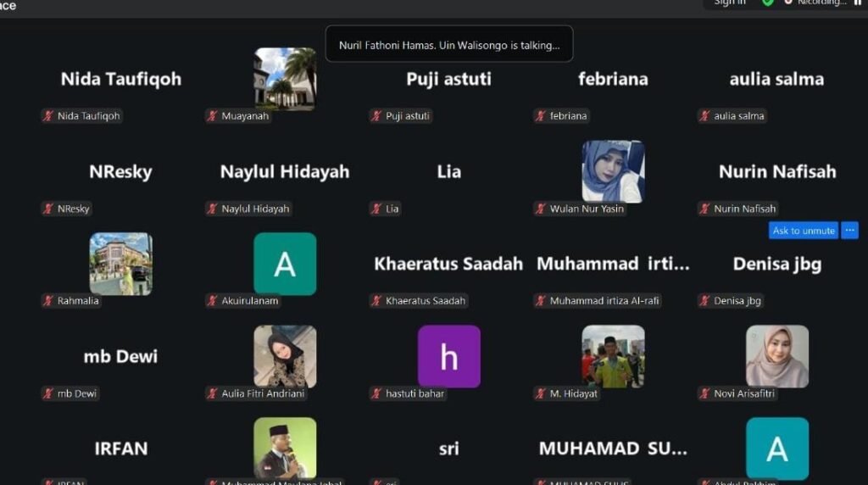Pause recording with the top-right pause icon
868x485 pixels.
[x=858, y=3]
